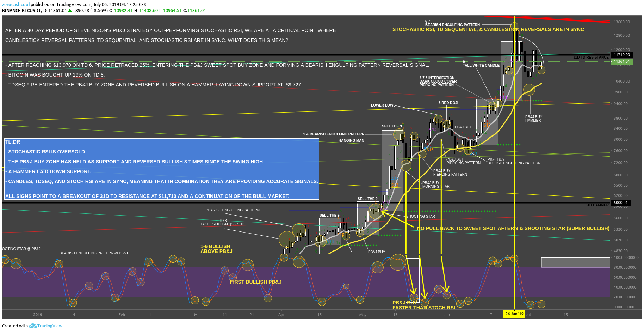Image resolution: width=644 pixels, height=332 pixels.
Task: Click the 7200.00 price axis value
Action: 621,163
